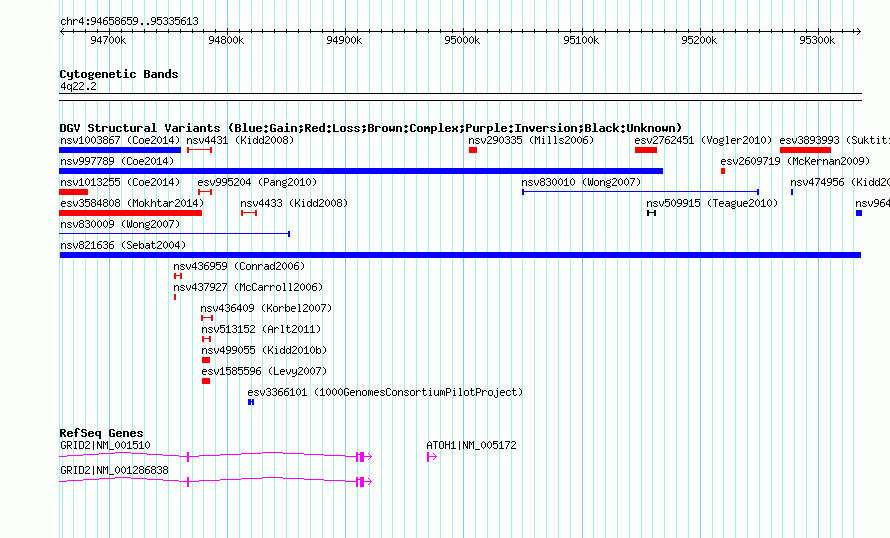Click the nsv1003867 (Coe2014) blue gain bar
Viewport: 890px width, 538px height.
[x=120, y=150]
